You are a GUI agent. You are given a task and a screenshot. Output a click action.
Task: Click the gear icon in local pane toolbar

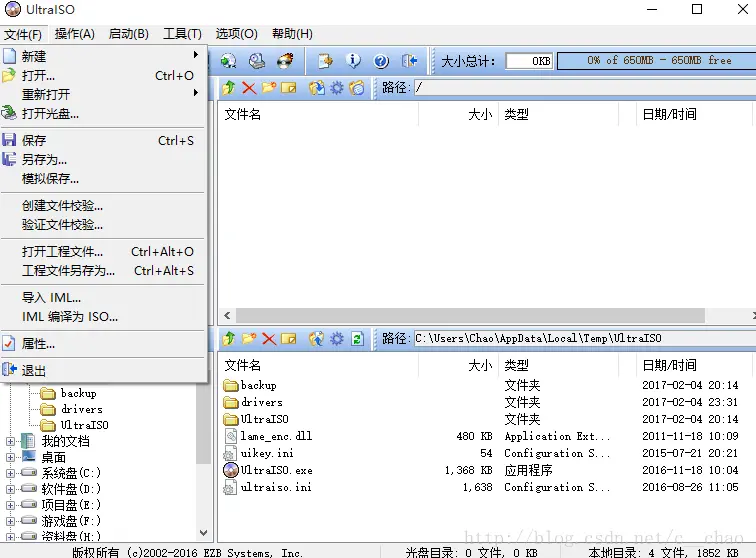point(337,339)
